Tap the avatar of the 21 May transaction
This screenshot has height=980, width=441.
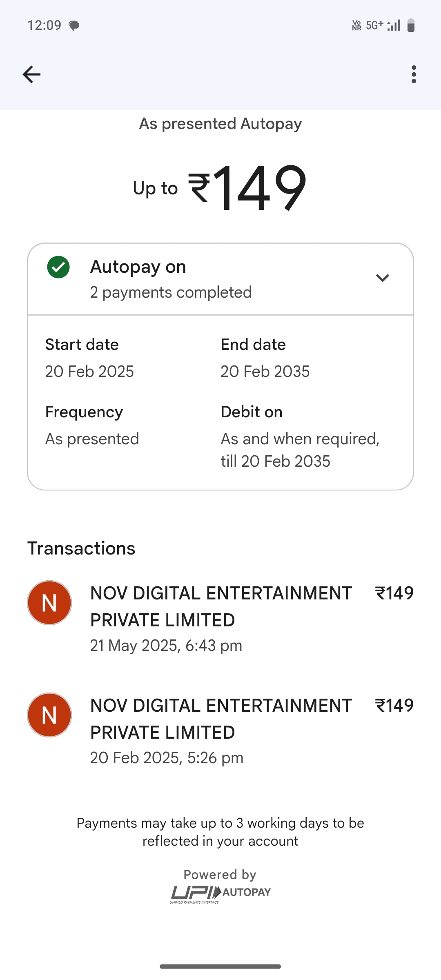[49, 603]
